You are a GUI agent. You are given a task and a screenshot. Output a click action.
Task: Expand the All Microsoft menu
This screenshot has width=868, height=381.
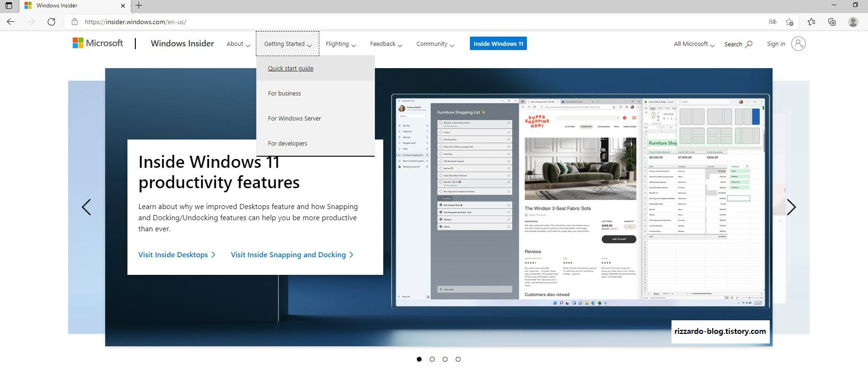point(694,44)
